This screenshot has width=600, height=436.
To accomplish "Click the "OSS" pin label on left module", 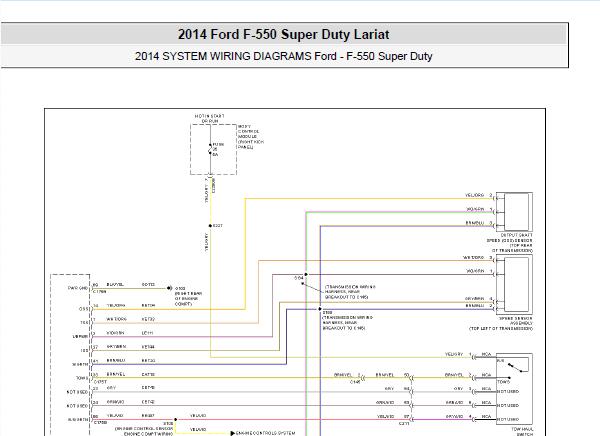I will 84,309.
